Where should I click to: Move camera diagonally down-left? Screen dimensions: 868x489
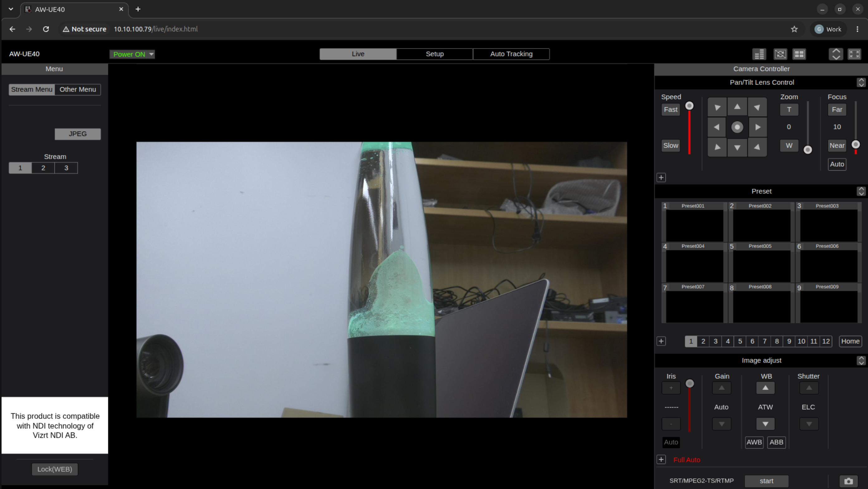pyautogui.click(x=717, y=147)
